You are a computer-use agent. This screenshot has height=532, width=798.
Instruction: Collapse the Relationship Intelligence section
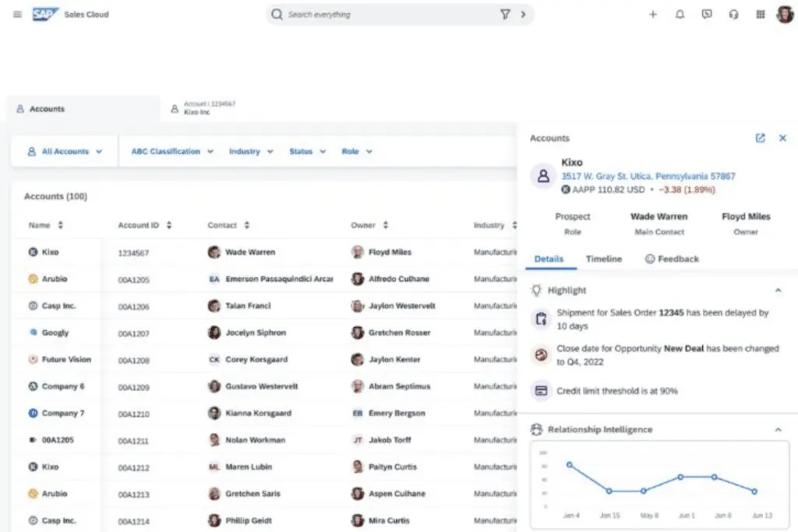tap(779, 429)
